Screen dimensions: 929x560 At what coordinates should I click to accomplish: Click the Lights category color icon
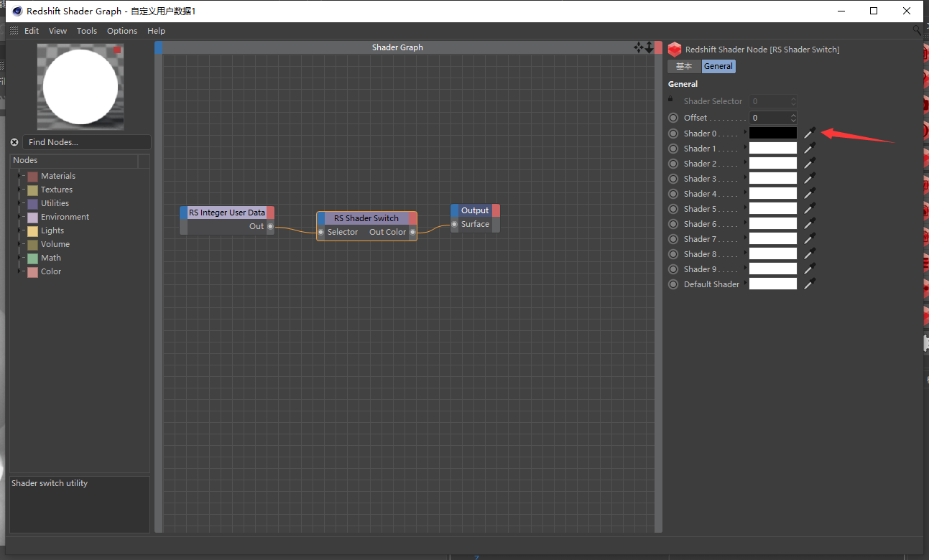pos(32,230)
